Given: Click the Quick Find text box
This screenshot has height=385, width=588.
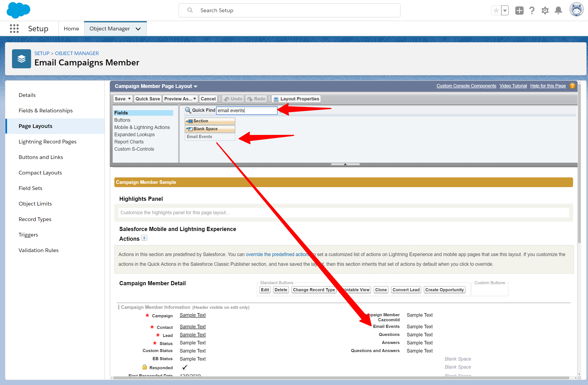Looking at the screenshot, I should [247, 110].
